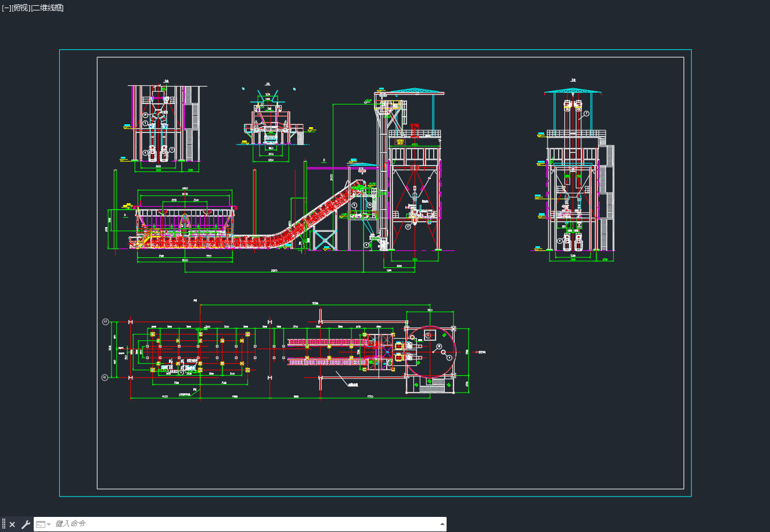The height and width of the screenshot is (532, 770).
Task: Open the 二维线框 visual style menu
Action: (x=47, y=8)
